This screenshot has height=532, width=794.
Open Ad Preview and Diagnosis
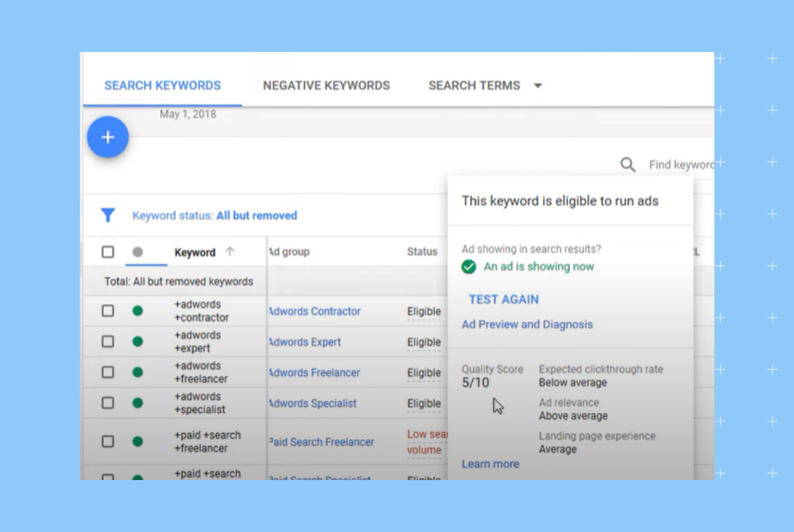pos(527,324)
